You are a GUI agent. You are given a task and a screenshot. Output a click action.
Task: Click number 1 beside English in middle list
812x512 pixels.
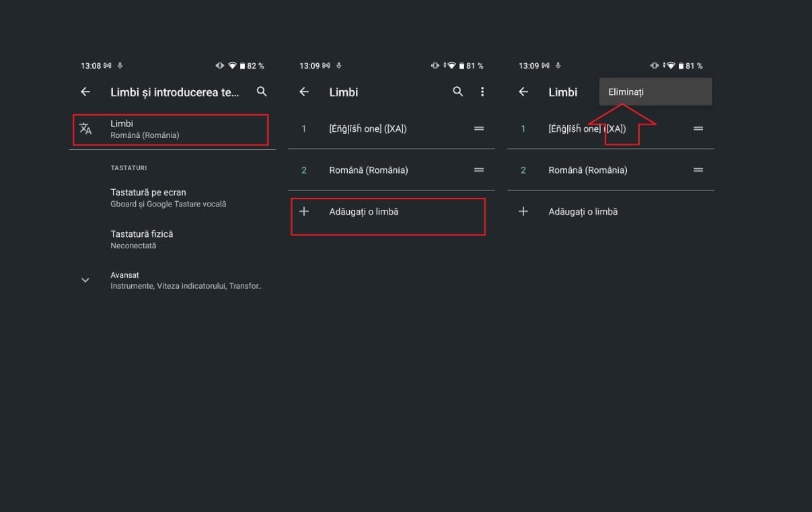pyautogui.click(x=304, y=129)
